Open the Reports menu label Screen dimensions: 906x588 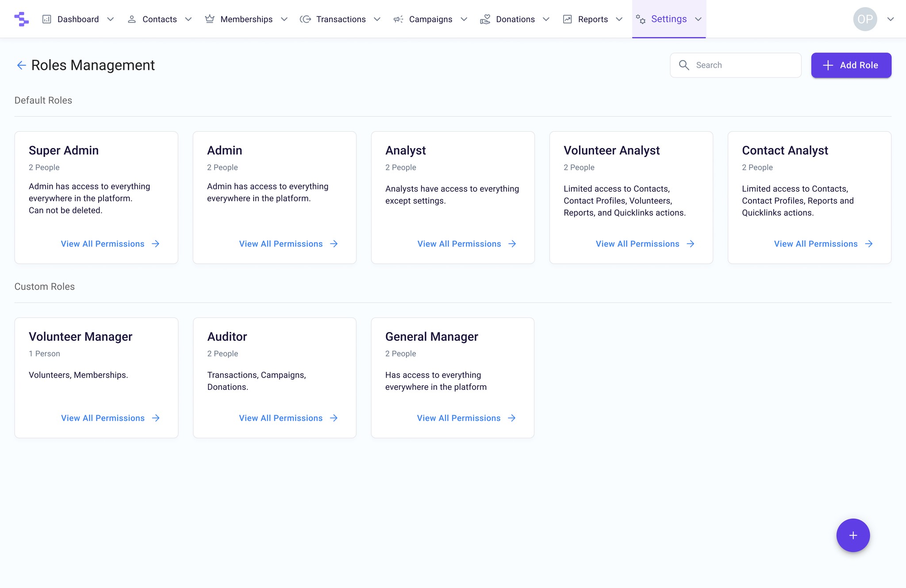(593, 19)
